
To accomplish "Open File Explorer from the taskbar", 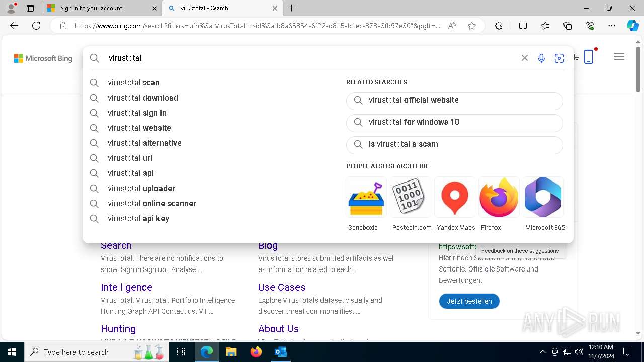I will click(231, 352).
